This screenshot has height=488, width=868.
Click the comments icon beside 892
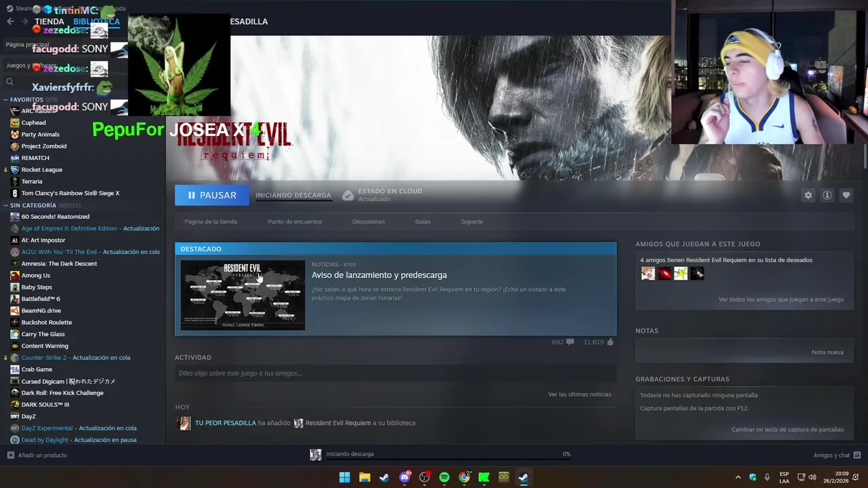pos(570,342)
